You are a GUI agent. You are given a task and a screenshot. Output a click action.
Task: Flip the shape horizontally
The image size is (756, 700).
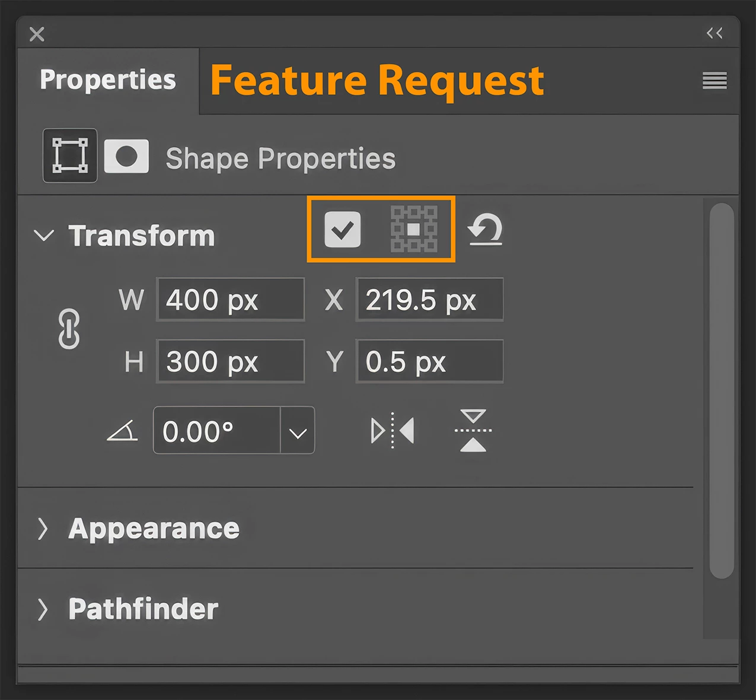click(x=393, y=431)
